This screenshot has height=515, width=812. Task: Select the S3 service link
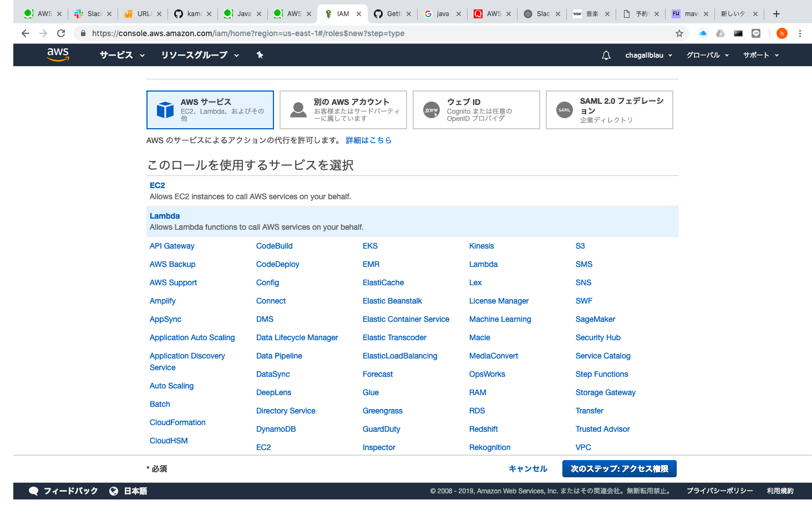point(580,246)
